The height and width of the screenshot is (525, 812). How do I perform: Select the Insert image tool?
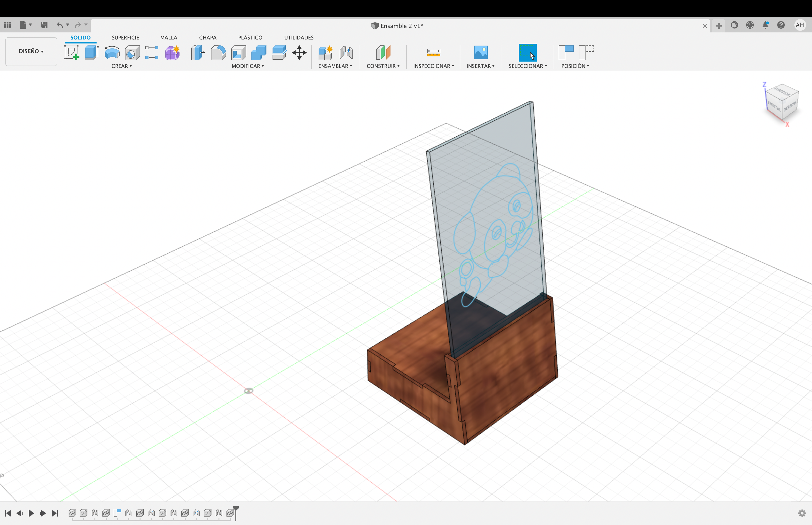pyautogui.click(x=481, y=52)
